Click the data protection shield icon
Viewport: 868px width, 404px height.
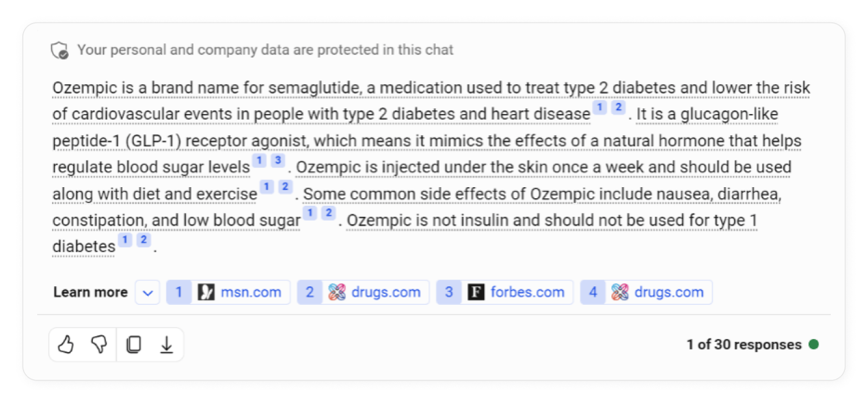[60, 50]
